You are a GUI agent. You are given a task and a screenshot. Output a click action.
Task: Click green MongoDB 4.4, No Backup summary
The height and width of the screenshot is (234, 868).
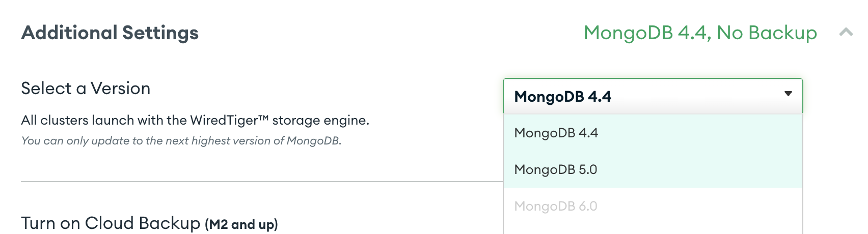pos(700,33)
